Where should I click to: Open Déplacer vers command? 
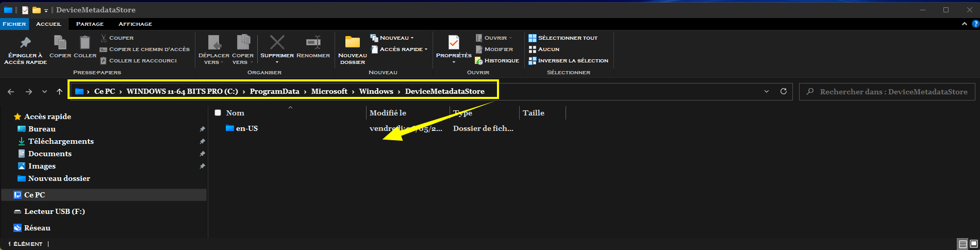click(214, 49)
